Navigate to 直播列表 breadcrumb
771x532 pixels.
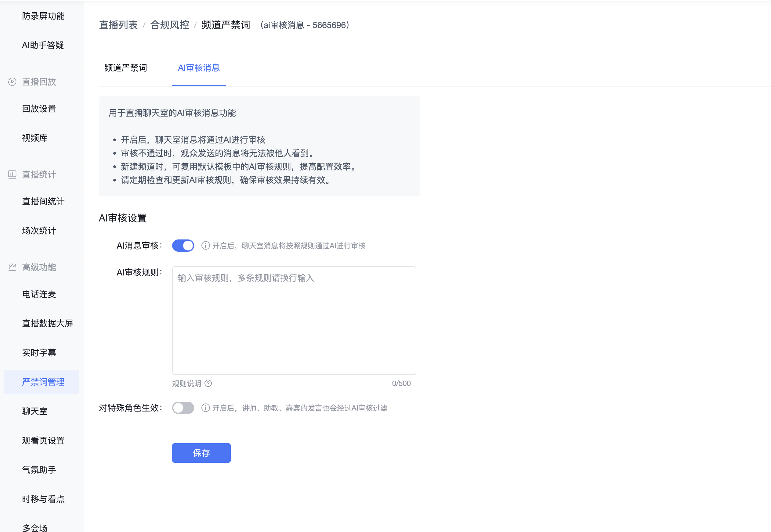tap(118, 25)
